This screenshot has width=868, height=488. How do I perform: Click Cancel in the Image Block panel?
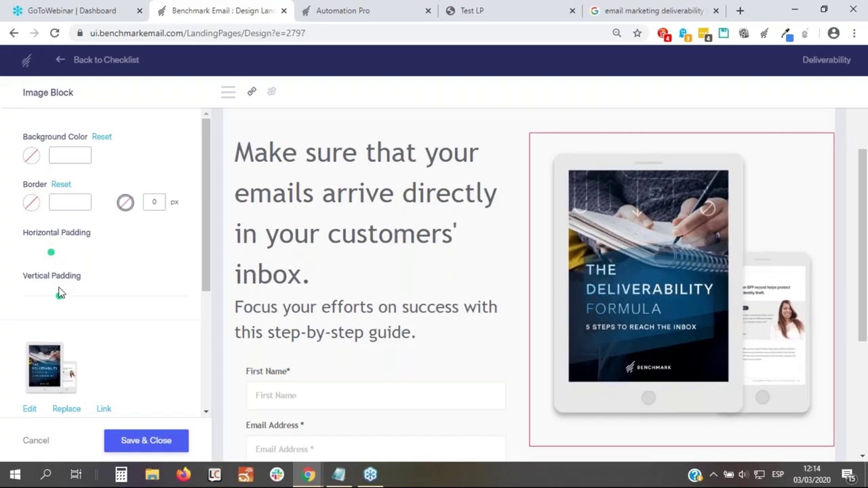[x=36, y=441]
